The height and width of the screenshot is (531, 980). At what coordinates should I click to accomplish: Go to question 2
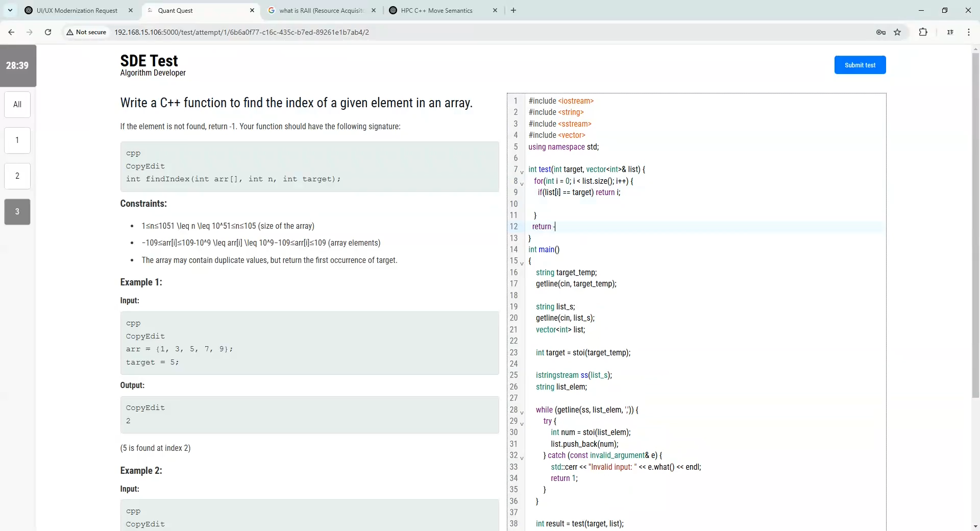point(17,176)
